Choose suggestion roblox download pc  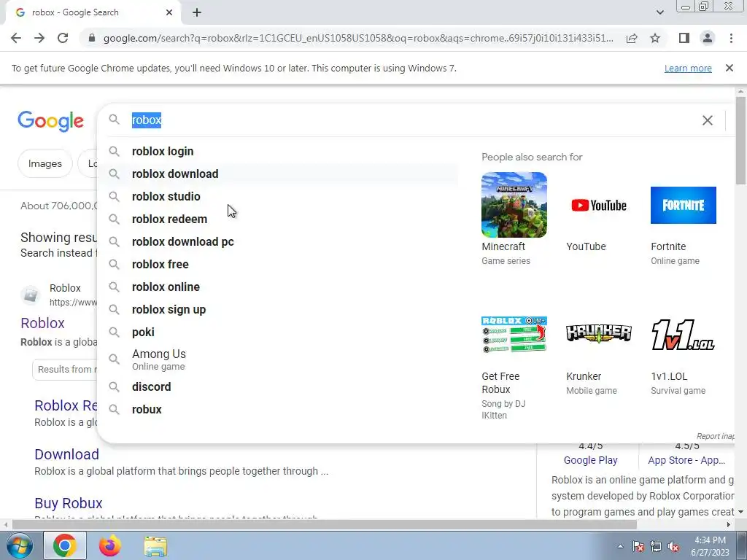278,242
